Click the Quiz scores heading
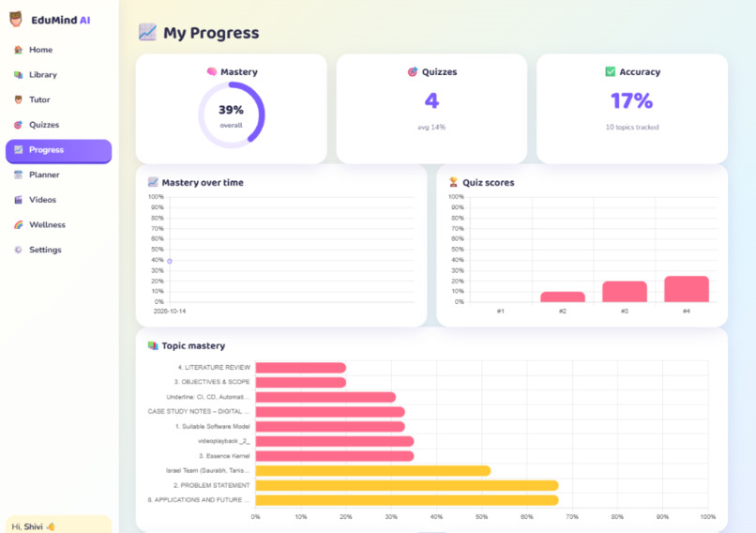 click(x=489, y=183)
